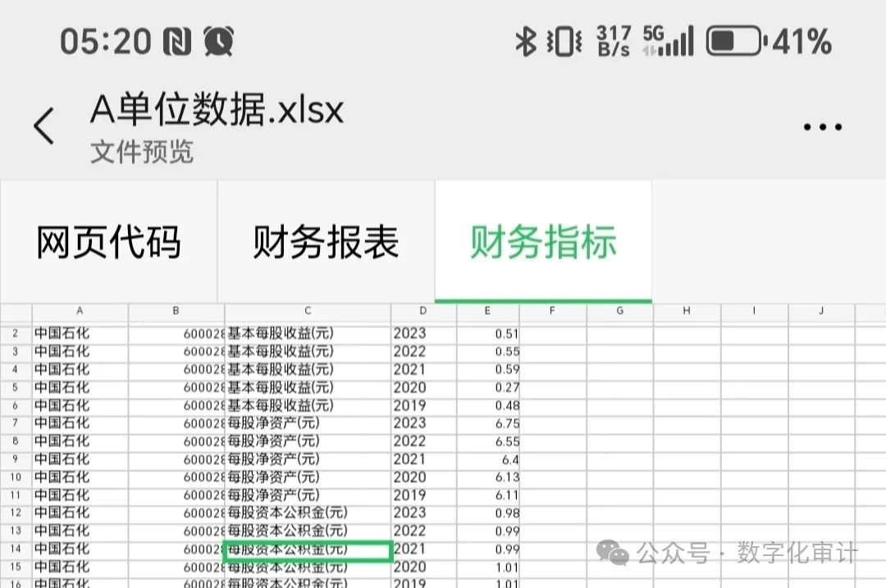
Task: Click 每股净资产(元) cell in row 11
Action: click(308, 495)
